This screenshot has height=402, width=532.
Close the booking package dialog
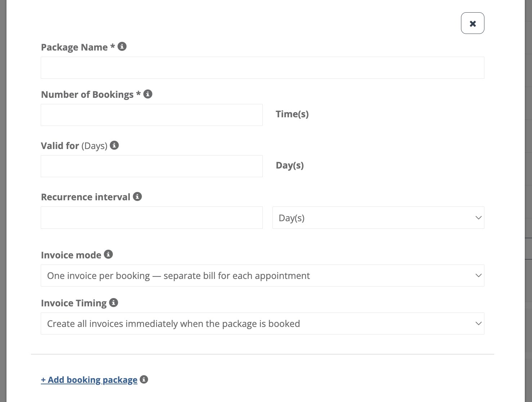tap(473, 23)
